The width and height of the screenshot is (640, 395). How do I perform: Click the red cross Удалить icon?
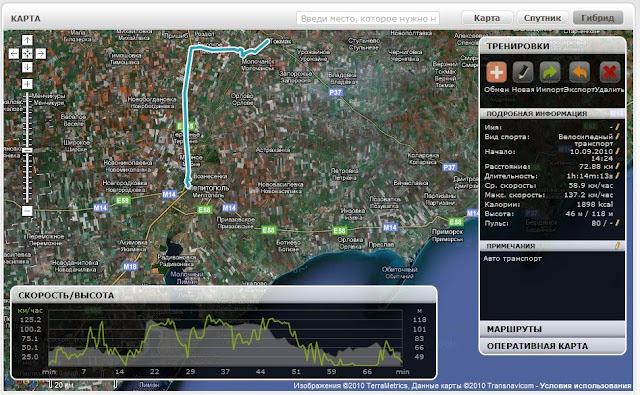point(610,72)
